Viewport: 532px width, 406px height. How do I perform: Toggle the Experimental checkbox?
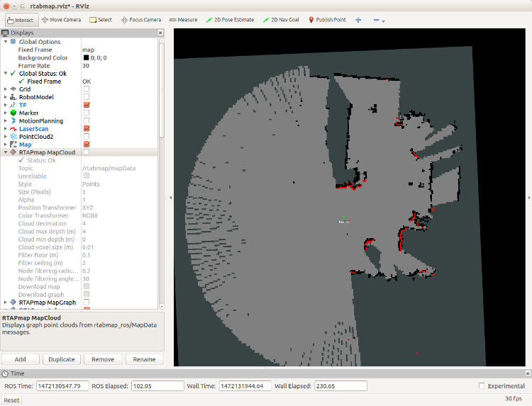tap(482, 386)
